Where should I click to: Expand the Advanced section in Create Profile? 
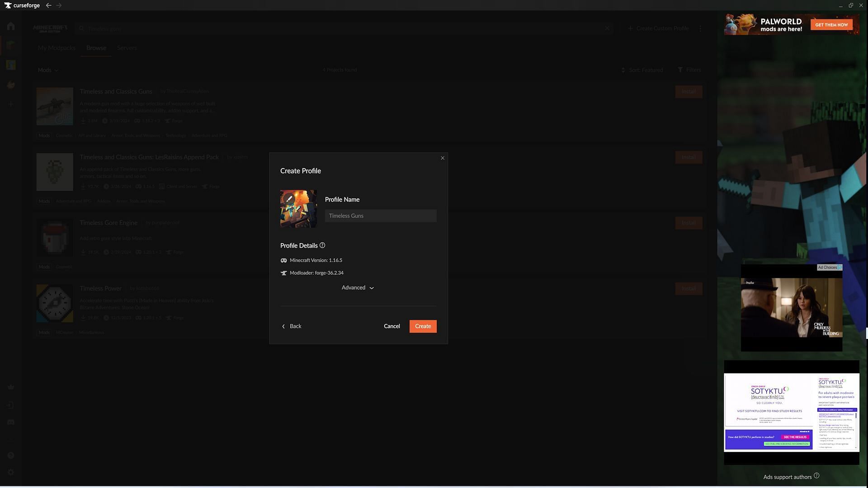coord(358,288)
